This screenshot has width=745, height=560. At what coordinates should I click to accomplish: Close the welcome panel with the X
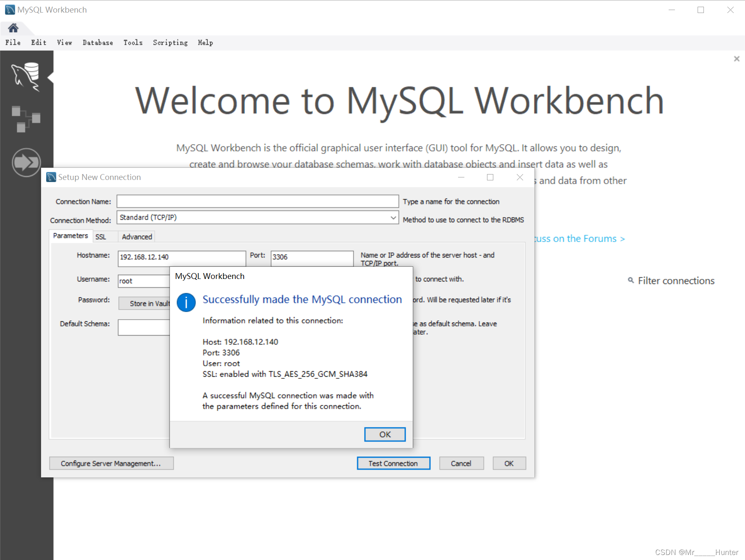(737, 59)
